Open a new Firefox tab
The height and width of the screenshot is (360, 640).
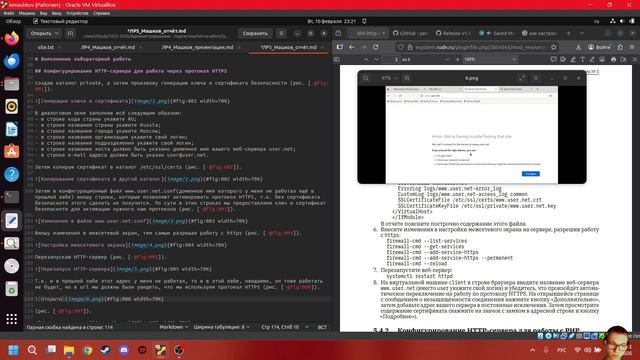(x=568, y=33)
